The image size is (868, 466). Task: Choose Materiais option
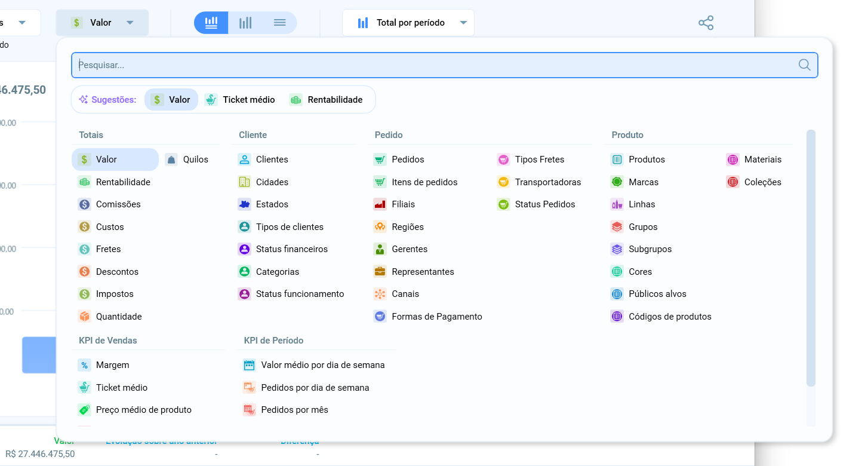click(754, 160)
